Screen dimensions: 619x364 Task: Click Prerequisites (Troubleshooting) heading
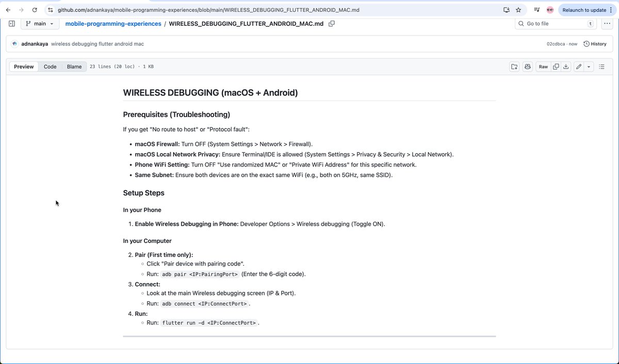point(176,114)
